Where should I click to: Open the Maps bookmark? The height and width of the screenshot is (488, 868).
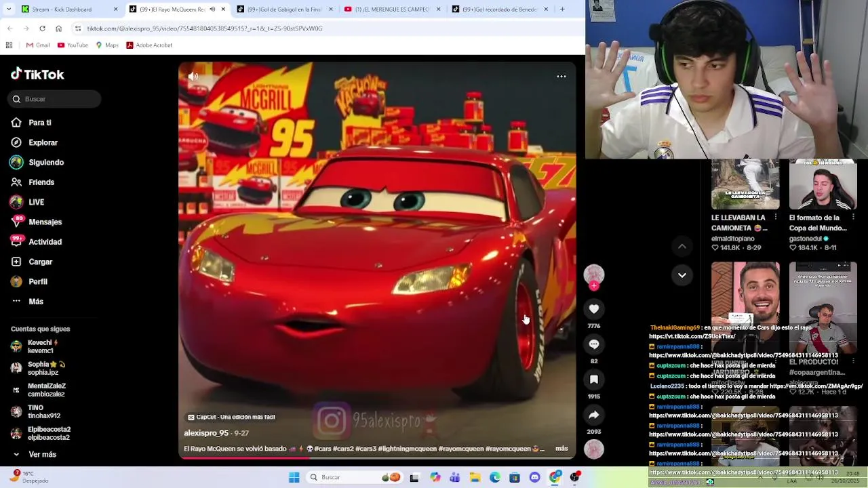[106, 45]
